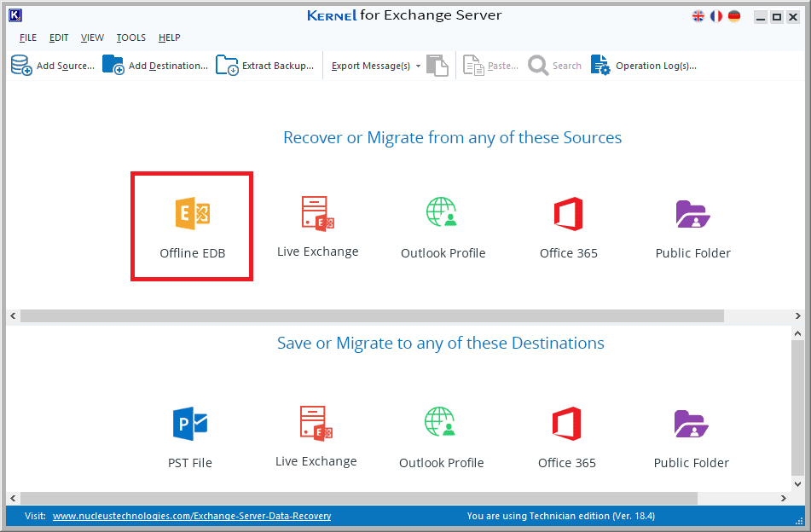Viewport: 811px width, 532px height.
Task: Open Operation Log(s)
Action: click(644, 66)
